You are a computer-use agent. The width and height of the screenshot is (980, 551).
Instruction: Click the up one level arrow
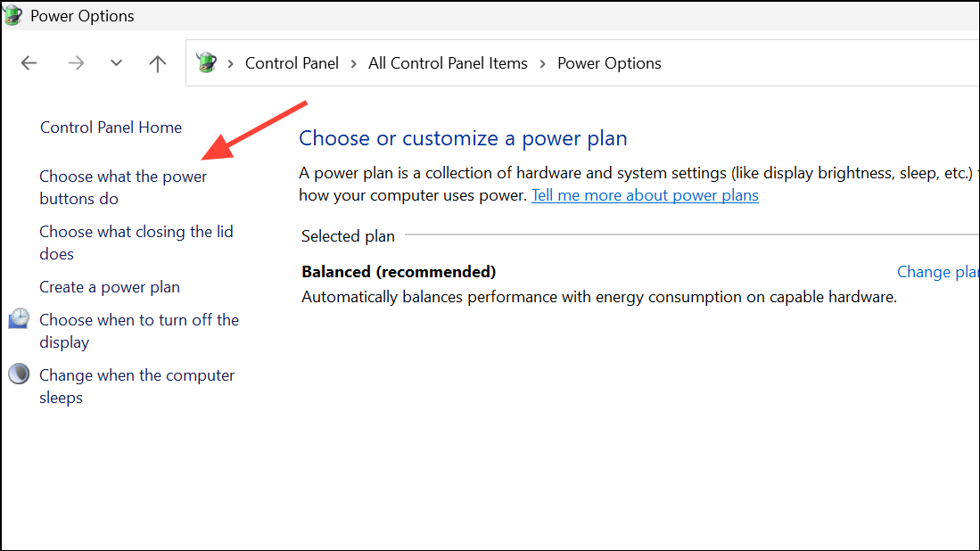pos(157,62)
